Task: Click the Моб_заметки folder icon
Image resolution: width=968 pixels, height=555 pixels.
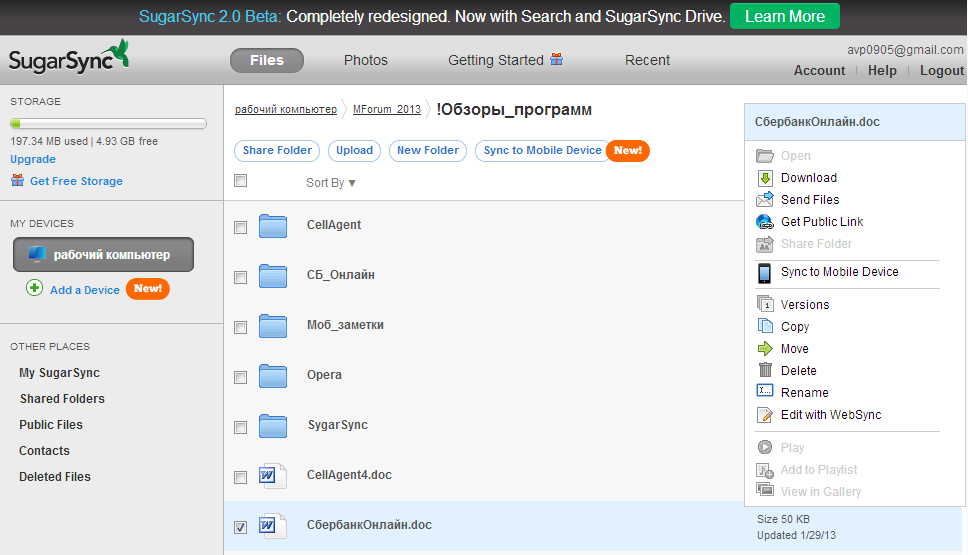Action: tap(273, 326)
